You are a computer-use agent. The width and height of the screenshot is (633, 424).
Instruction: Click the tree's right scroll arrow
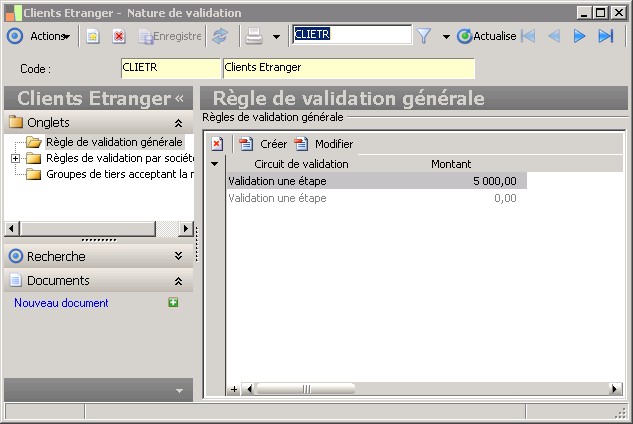click(x=185, y=229)
